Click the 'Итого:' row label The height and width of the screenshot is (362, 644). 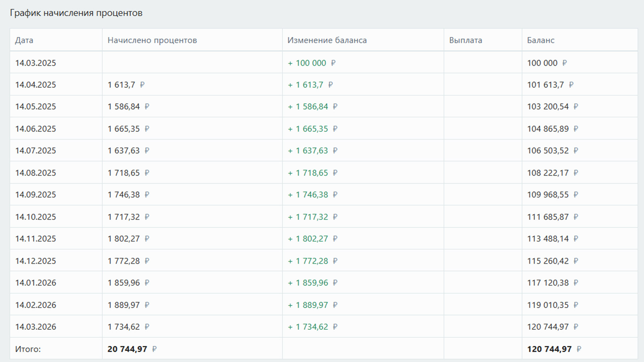[28, 349]
